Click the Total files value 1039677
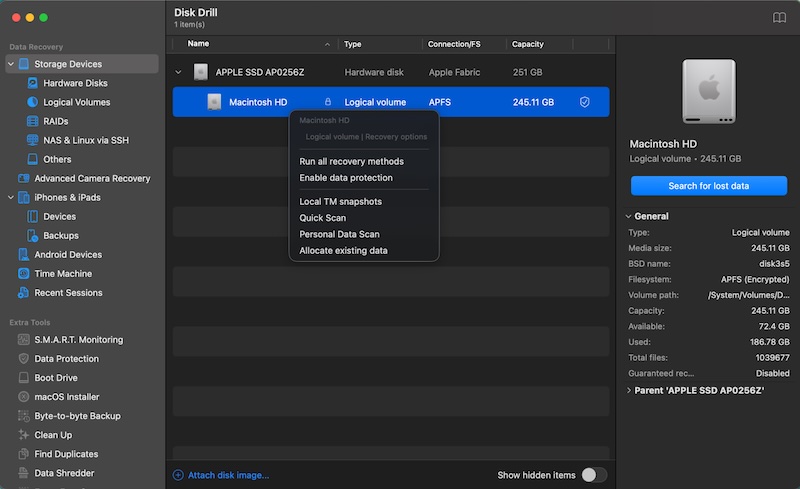The width and height of the screenshot is (800, 489). (772, 358)
